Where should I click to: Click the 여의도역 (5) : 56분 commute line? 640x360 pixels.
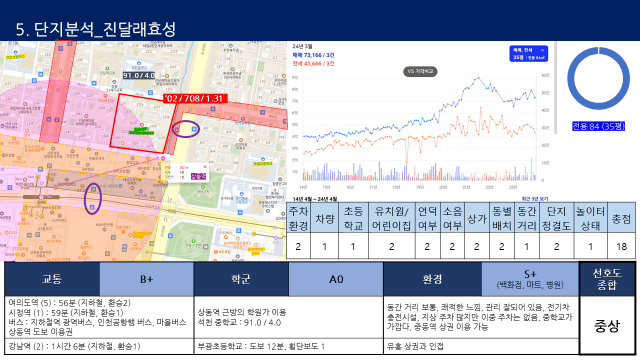pyautogui.click(x=69, y=303)
